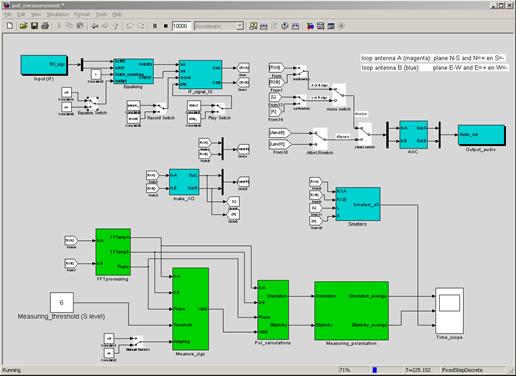This screenshot has width=516, height=376.
Task: Flip the Play Switch block
Action: click(218, 107)
